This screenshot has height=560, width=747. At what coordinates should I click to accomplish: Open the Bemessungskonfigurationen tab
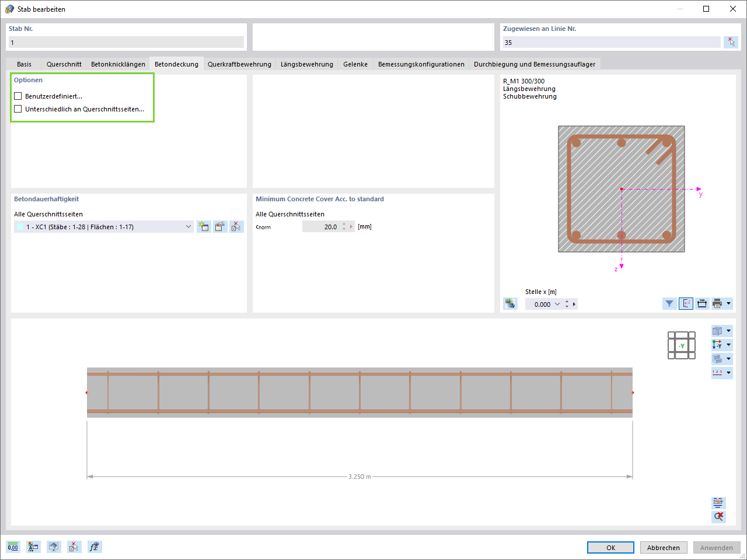click(x=421, y=64)
